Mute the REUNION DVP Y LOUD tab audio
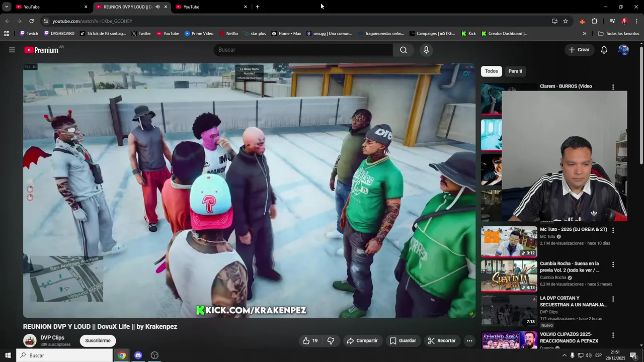The height and width of the screenshot is (362, 644). coord(157,7)
